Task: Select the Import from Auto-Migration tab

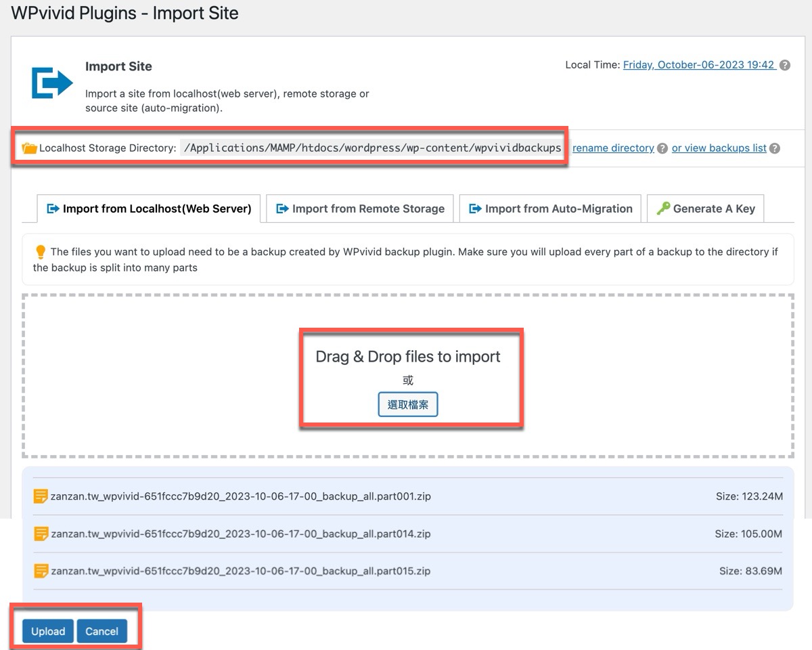Action: [551, 209]
